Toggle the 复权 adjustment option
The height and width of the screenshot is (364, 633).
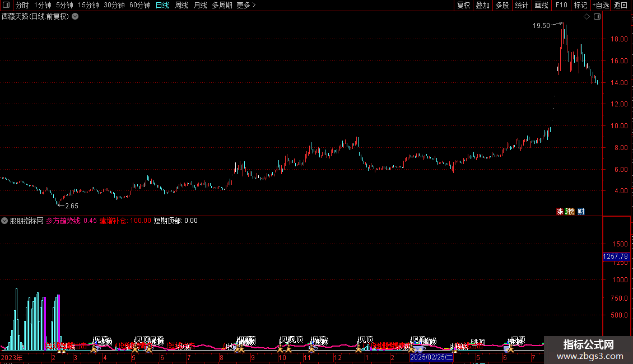[463, 5]
